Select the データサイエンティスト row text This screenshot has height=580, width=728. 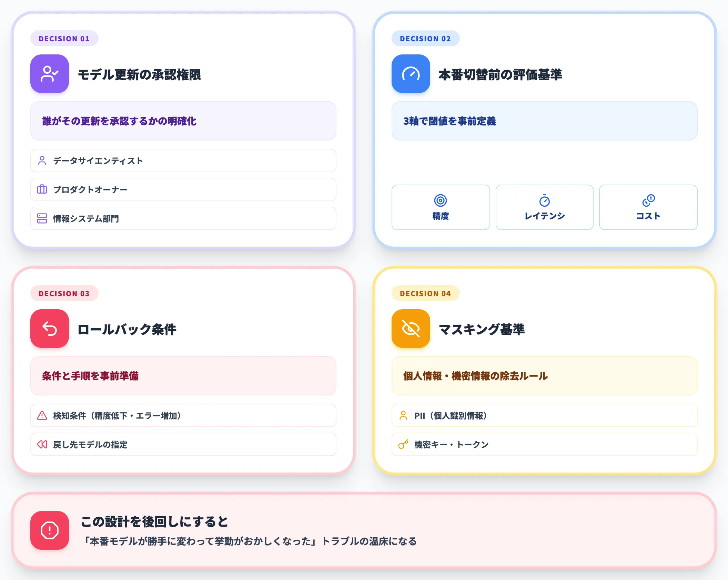[x=98, y=161]
